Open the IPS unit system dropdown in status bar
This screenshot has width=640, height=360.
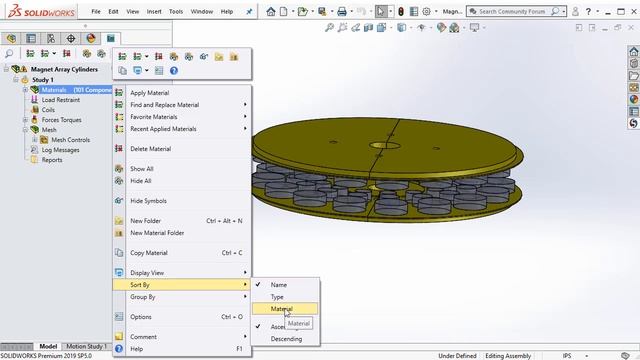click(x=586, y=356)
